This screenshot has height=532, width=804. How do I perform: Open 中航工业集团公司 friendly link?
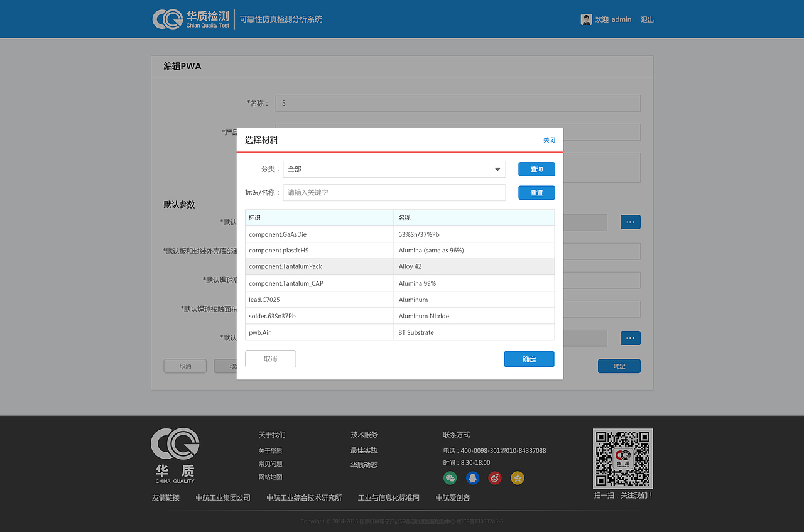coord(223,497)
